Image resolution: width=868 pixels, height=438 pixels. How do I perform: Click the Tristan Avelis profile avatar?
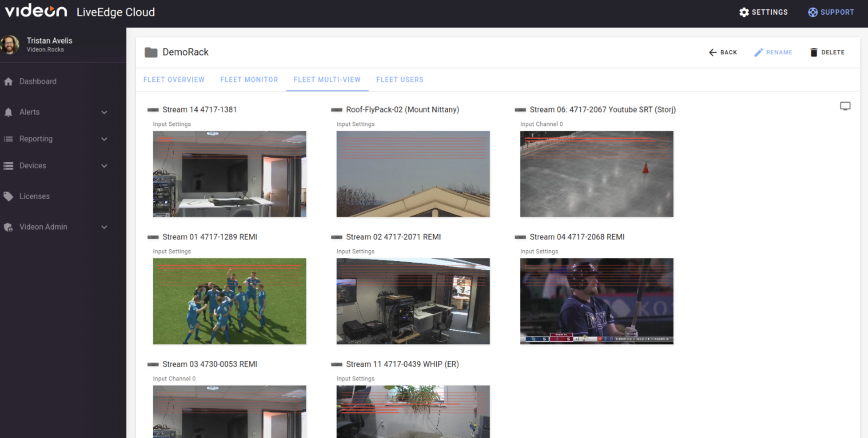pos(10,45)
